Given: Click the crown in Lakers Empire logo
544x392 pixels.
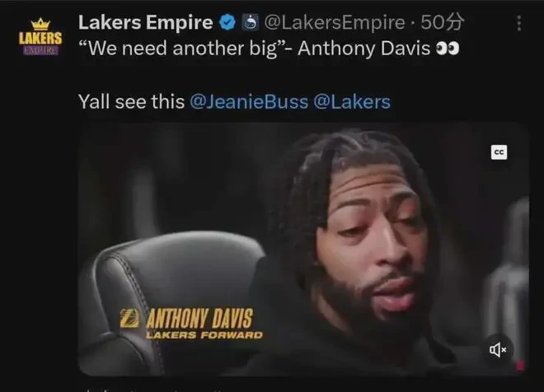Looking at the screenshot, I should (40, 24).
